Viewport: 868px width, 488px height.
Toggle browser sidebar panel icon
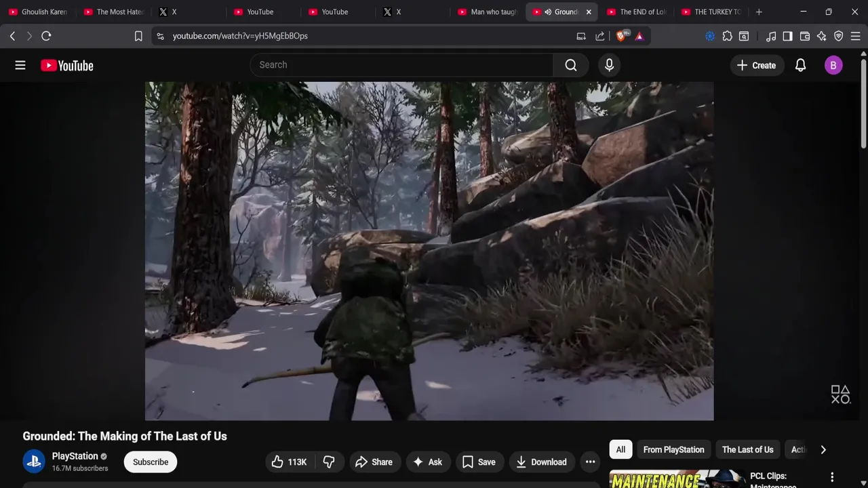coord(787,36)
